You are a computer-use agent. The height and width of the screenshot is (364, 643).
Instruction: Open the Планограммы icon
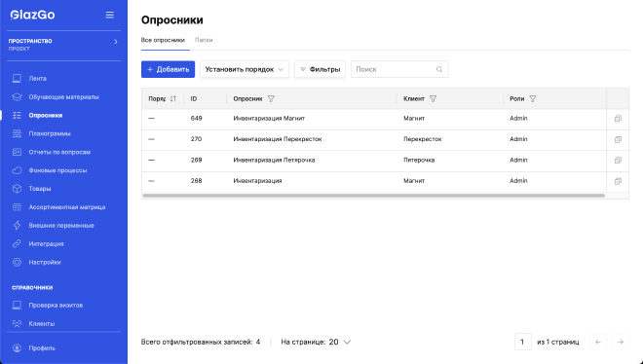click(x=17, y=133)
